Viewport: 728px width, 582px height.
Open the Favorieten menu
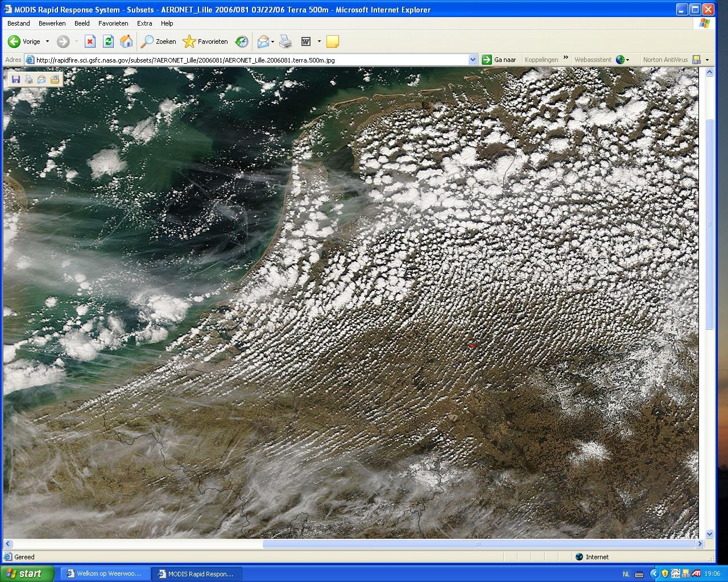pyautogui.click(x=113, y=23)
